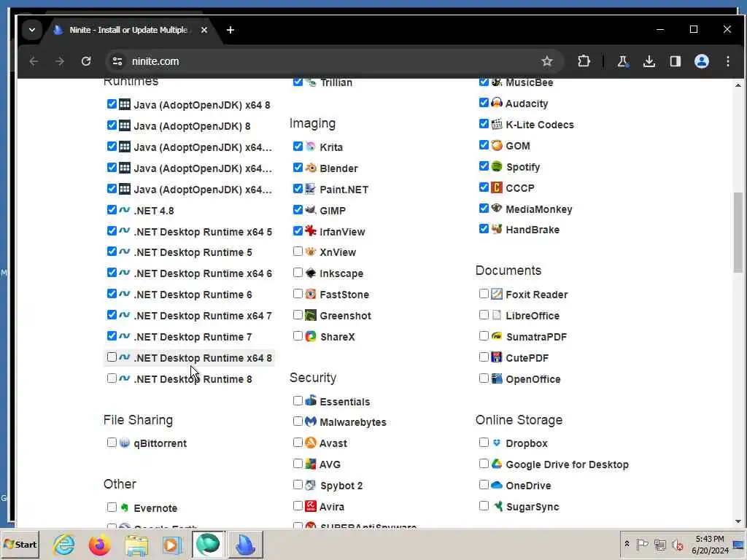The image size is (747, 560).
Task: Uncheck the .NET 4.8 checkbox
Action: [112, 209]
